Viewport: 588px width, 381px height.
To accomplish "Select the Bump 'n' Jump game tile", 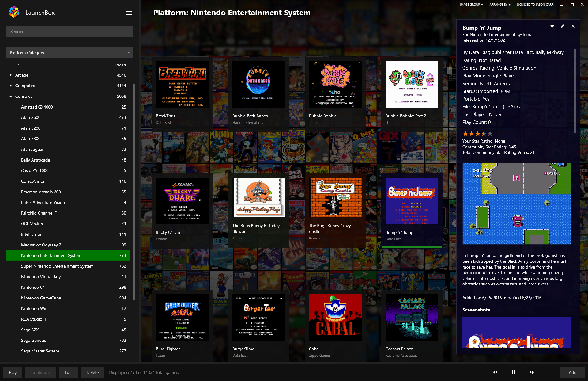I will [x=412, y=201].
